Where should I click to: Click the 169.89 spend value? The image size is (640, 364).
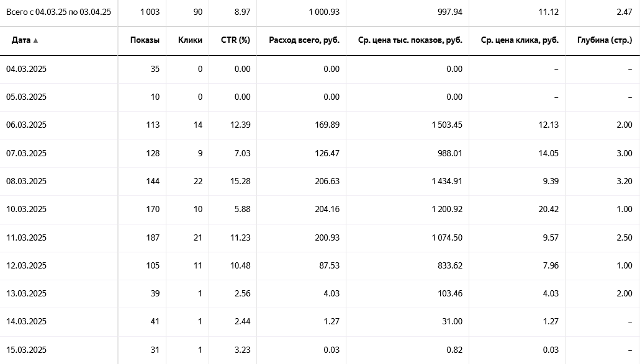pyautogui.click(x=327, y=125)
